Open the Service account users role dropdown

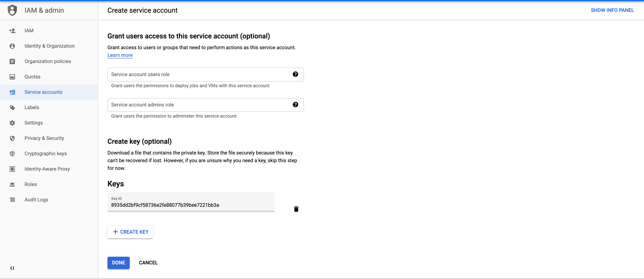tap(200, 74)
